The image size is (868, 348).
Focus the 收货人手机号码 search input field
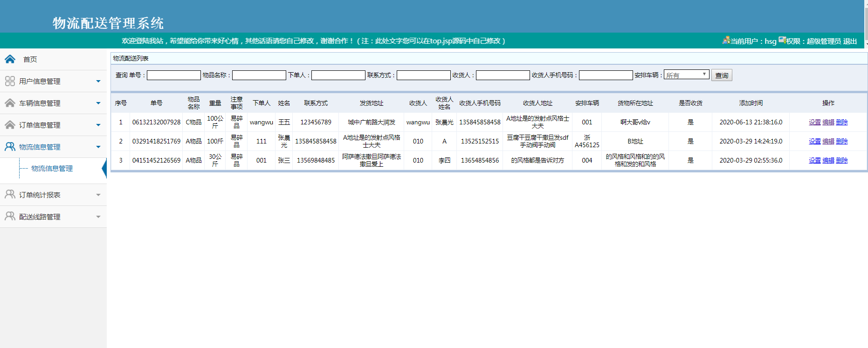pyautogui.click(x=606, y=75)
